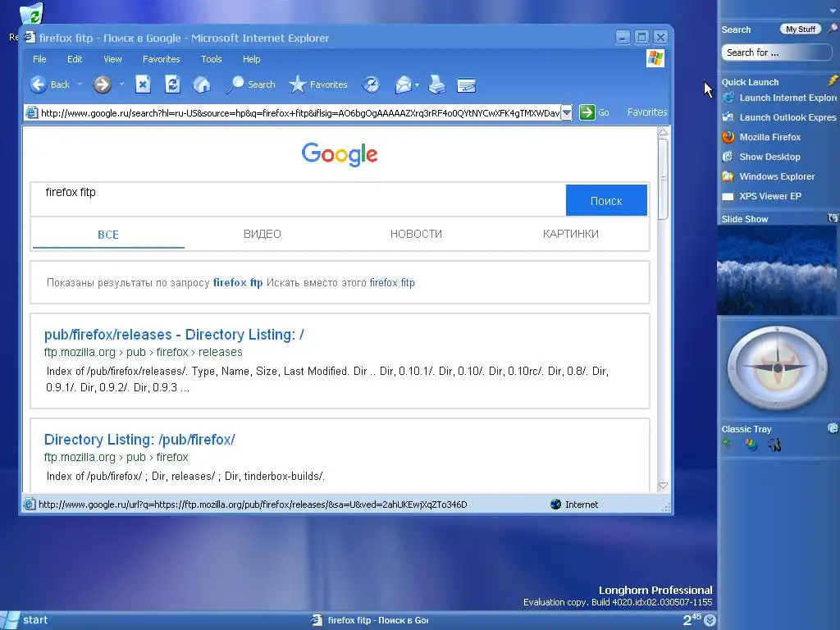The height and width of the screenshot is (630, 840).
Task: Expand the Forward button history dropdown arrow
Action: pyautogui.click(x=121, y=84)
